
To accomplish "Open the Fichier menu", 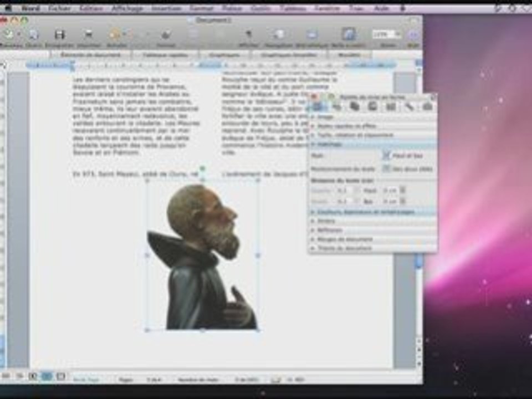I will (59, 8).
